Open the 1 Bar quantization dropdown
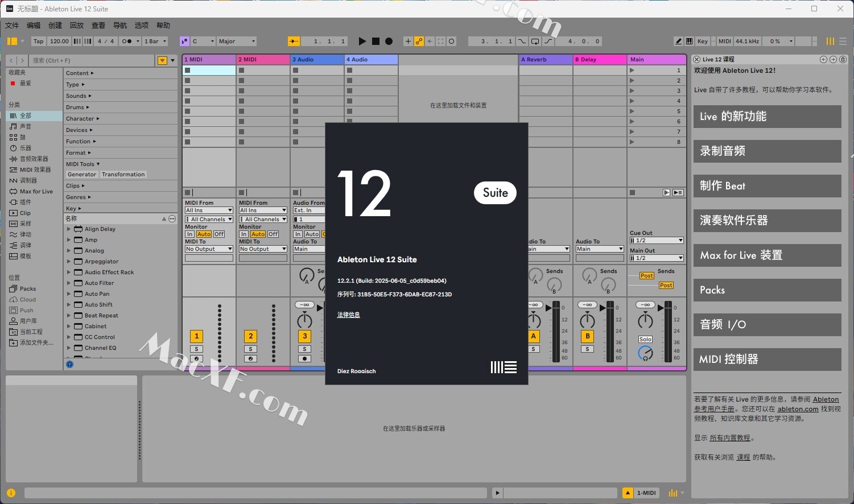This screenshot has width=854, height=504. click(155, 41)
